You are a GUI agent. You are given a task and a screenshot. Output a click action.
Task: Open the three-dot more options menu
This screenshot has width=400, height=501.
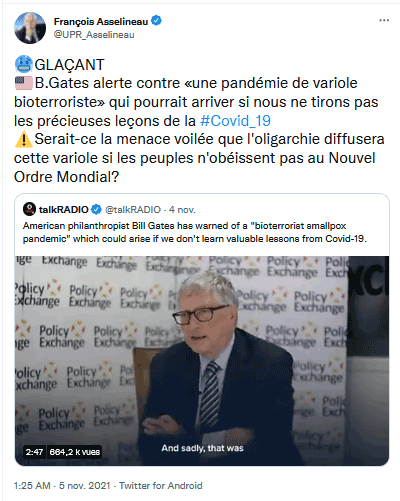(384, 20)
